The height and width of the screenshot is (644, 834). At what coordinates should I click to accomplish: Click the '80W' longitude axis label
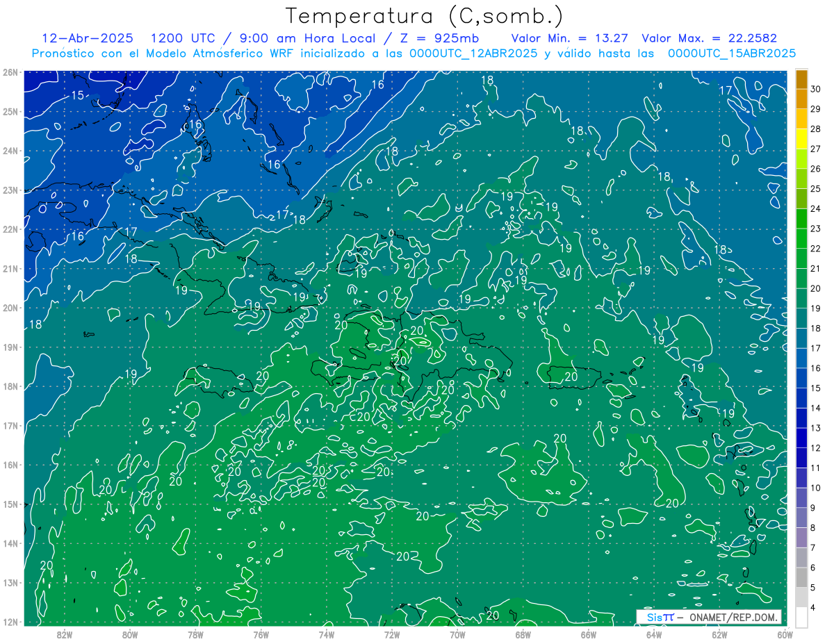pyautogui.click(x=130, y=634)
